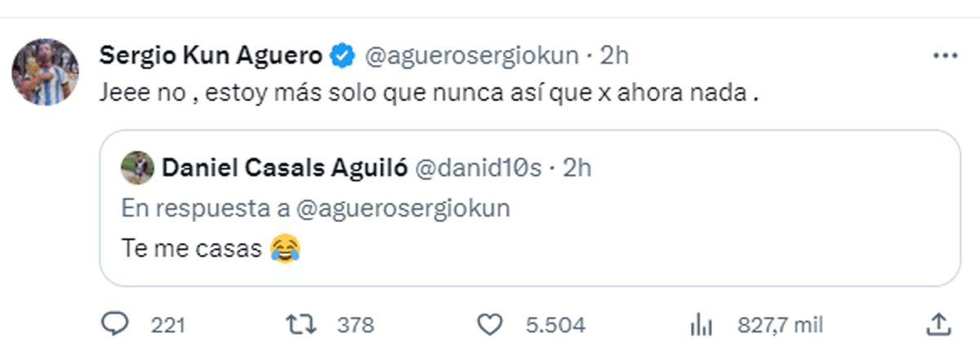980x361 pixels.
Task: Click the Sergio Kun Aguero display name
Action: click(211, 56)
